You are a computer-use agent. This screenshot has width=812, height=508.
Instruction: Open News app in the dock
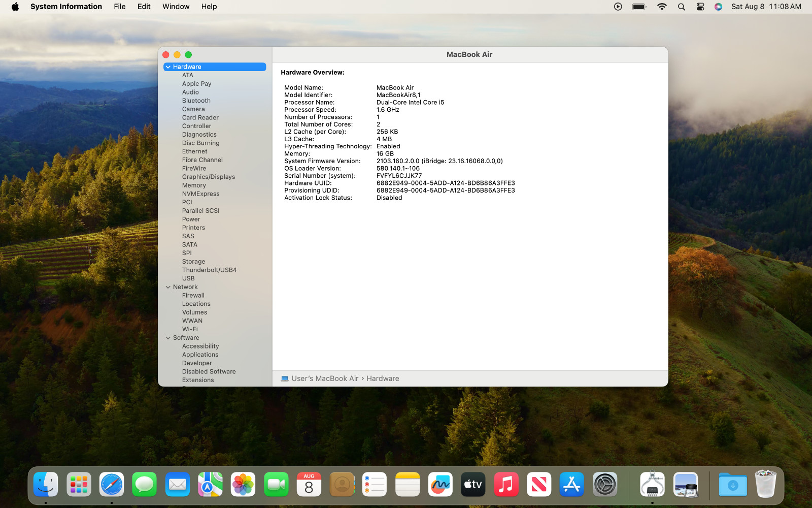pyautogui.click(x=539, y=485)
